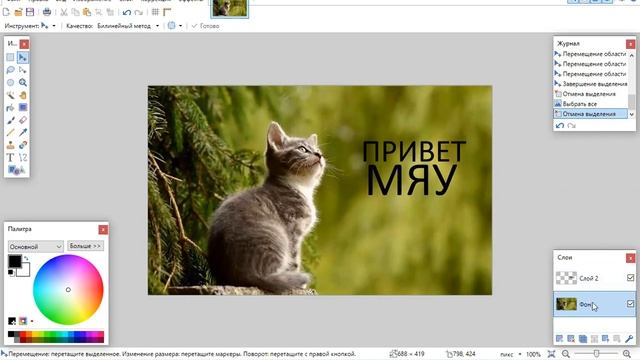Click the Журнал panel redo button
The height and width of the screenshot is (360, 640).
point(571,126)
